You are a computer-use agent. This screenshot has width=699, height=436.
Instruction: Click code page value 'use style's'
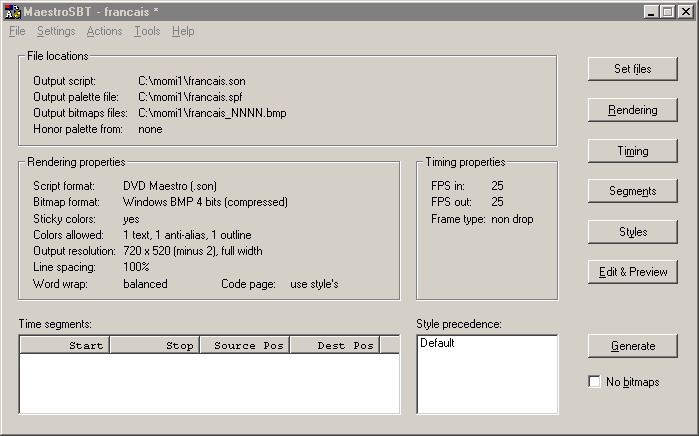tap(314, 284)
